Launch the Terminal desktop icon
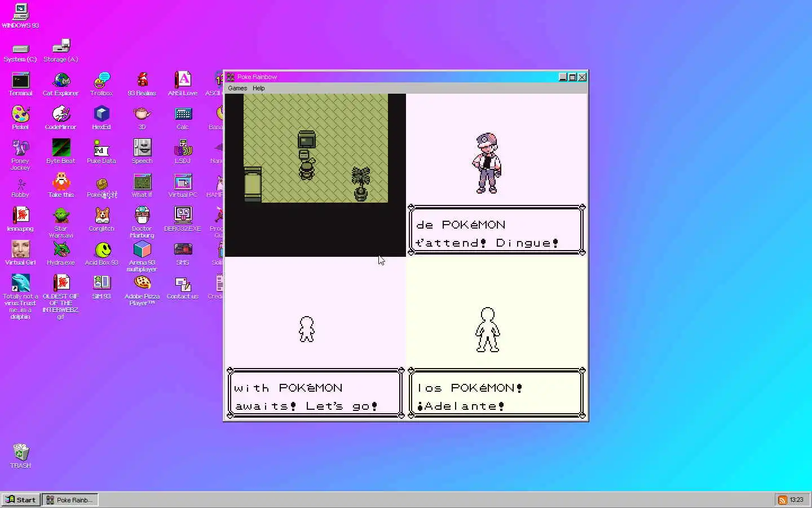 [x=20, y=85]
